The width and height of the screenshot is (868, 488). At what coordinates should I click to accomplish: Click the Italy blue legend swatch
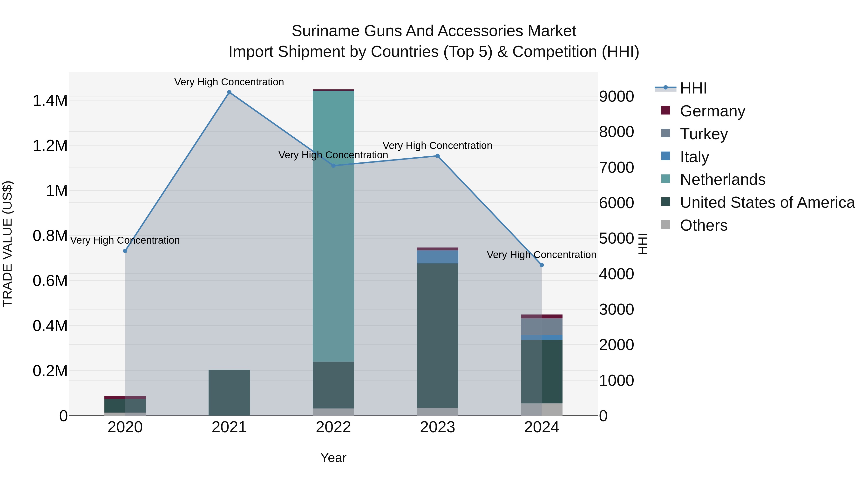665,156
